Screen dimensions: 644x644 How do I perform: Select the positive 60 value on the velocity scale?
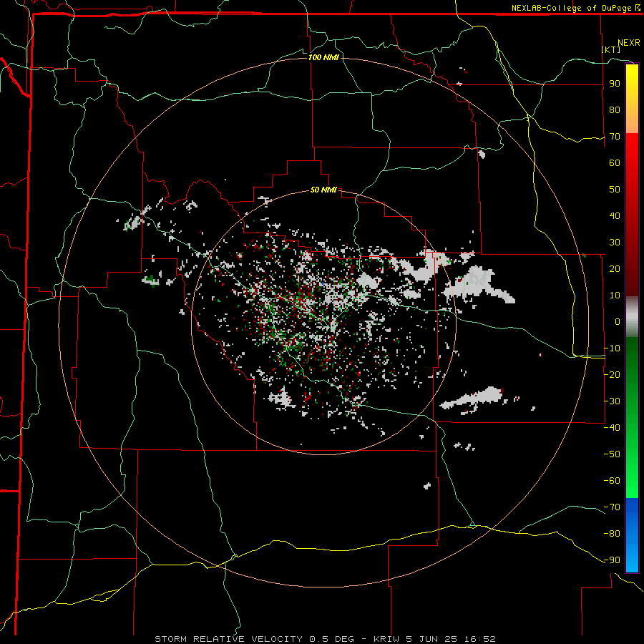(615, 163)
